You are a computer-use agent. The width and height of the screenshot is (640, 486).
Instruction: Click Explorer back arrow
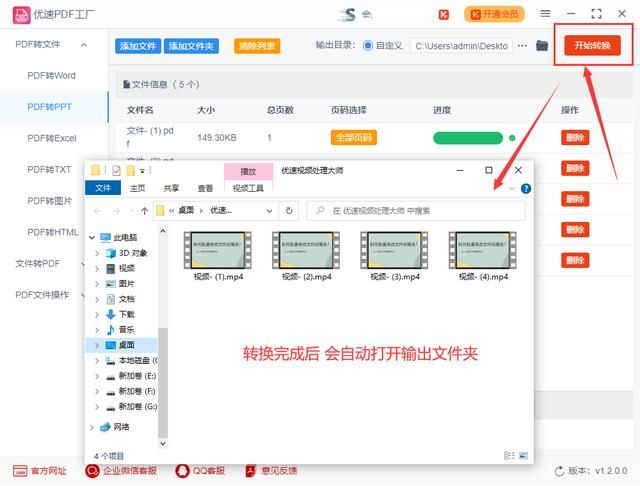point(97,211)
